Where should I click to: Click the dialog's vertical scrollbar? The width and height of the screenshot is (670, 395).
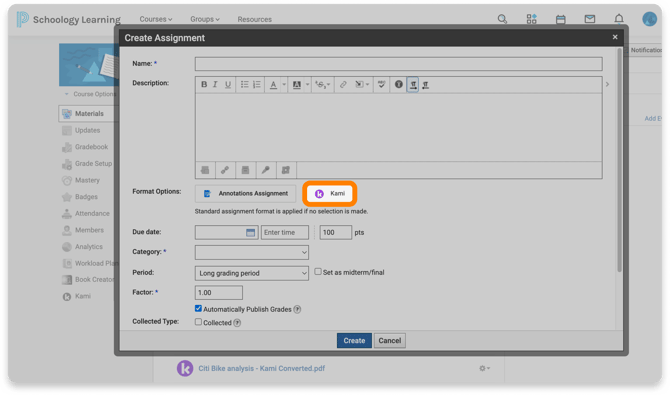tap(619, 160)
